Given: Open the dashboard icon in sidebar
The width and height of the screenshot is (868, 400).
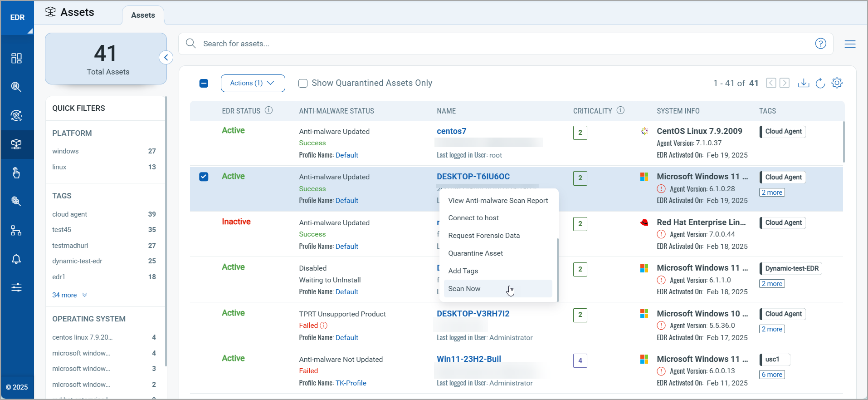Looking at the screenshot, I should (x=16, y=58).
